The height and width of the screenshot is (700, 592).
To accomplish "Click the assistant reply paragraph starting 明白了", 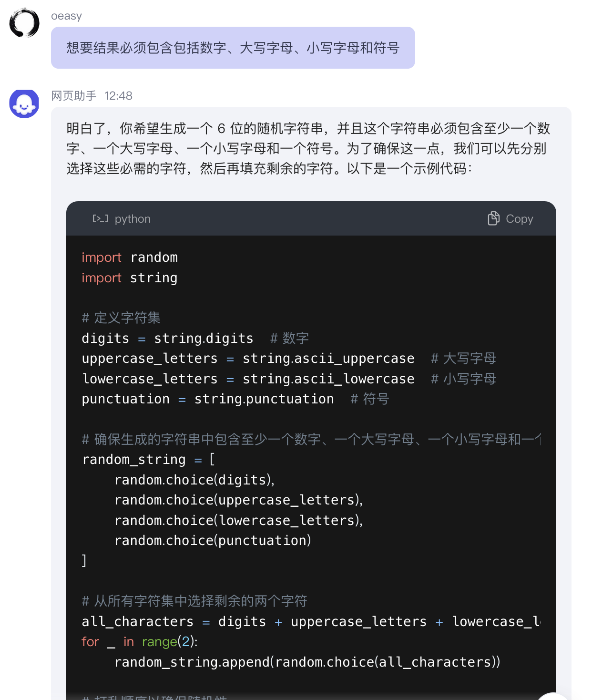I will click(308, 148).
